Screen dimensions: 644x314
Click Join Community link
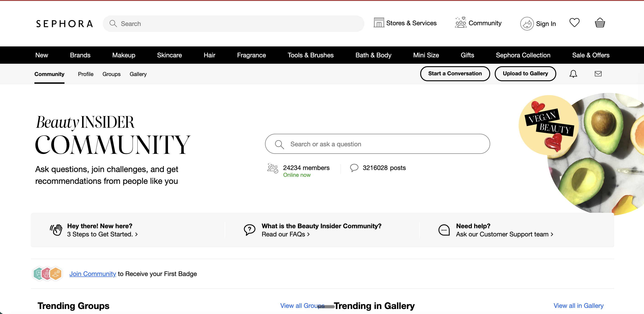tap(93, 274)
